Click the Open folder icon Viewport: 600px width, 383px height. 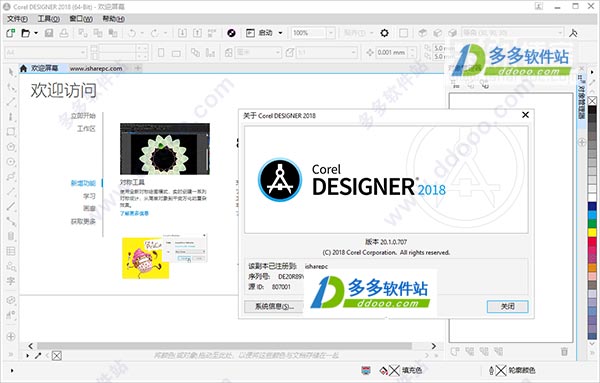pos(25,33)
